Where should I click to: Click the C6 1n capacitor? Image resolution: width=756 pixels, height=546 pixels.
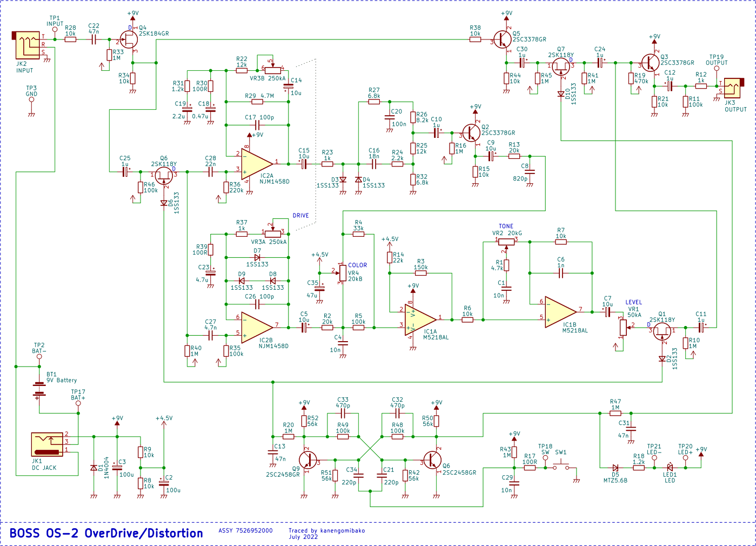point(561,273)
